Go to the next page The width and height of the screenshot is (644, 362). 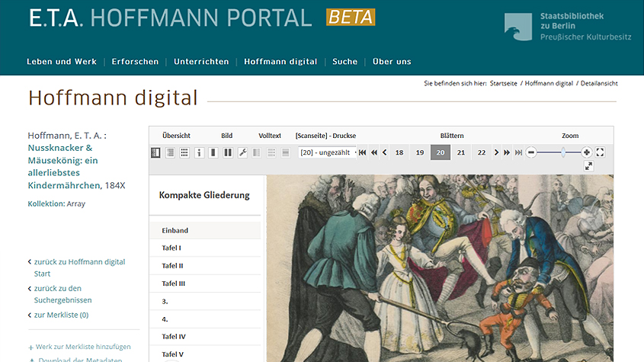(496, 152)
